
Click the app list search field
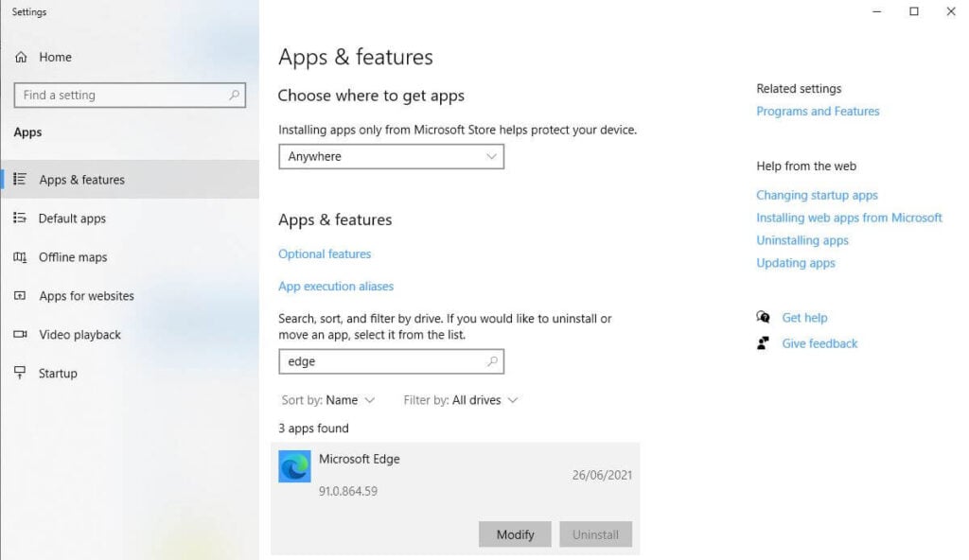383,361
